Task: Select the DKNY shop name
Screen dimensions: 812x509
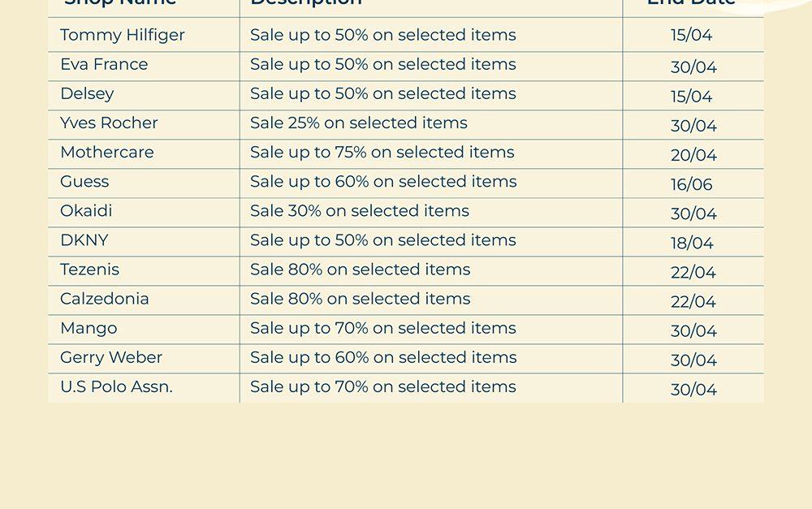Action: (x=84, y=240)
